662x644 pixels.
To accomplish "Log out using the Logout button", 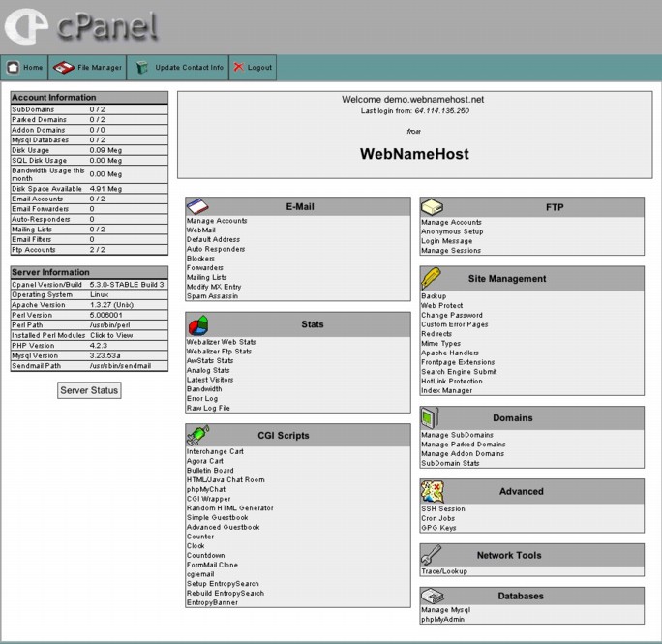I will click(x=253, y=68).
